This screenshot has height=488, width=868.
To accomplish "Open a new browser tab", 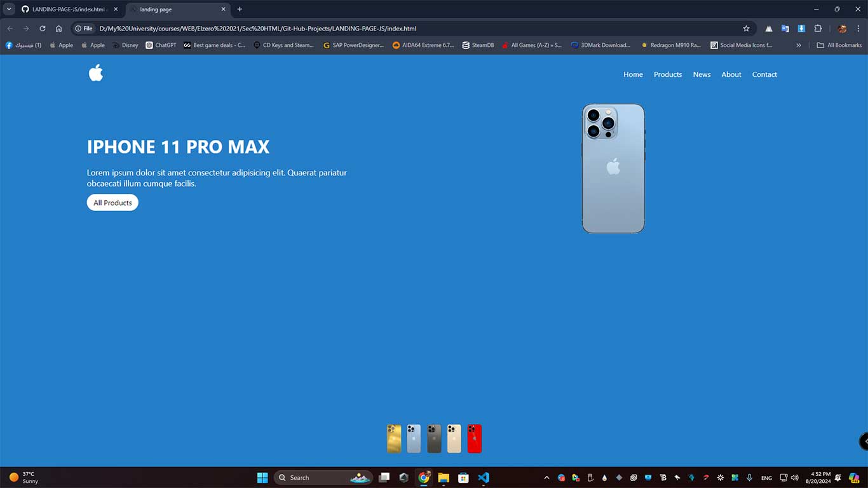I will (x=240, y=10).
